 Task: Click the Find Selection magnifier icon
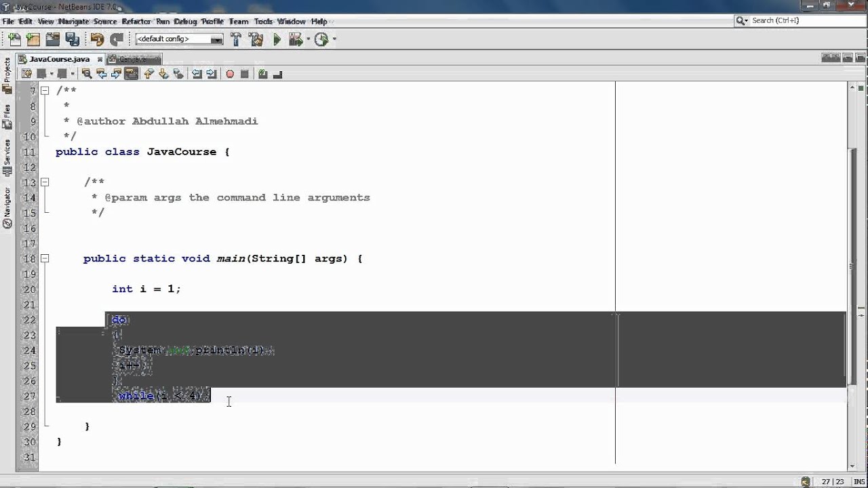click(87, 73)
